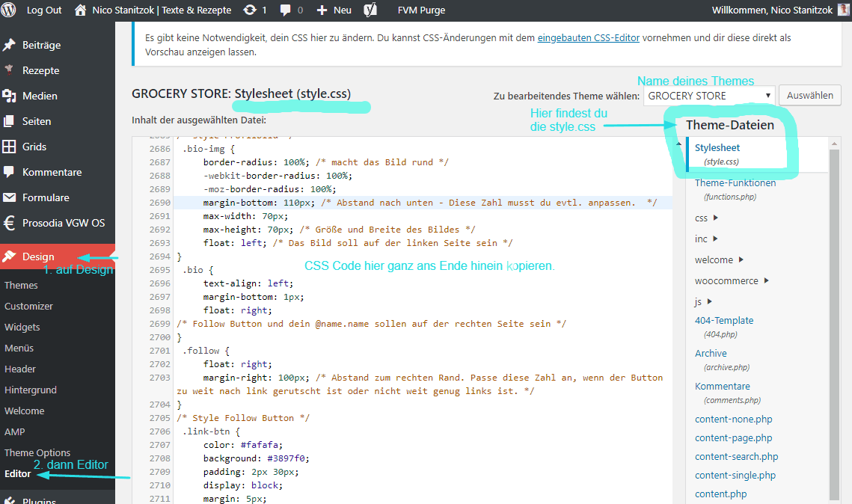Follow the eingebauten CSS-Editor link
This screenshot has height=504, width=852.
tap(588, 37)
